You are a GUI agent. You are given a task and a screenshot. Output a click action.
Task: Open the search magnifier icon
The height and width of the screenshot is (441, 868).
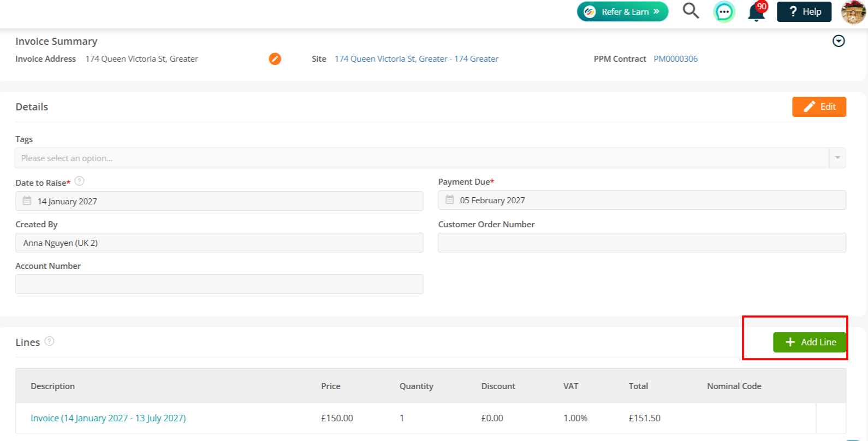[x=691, y=11]
